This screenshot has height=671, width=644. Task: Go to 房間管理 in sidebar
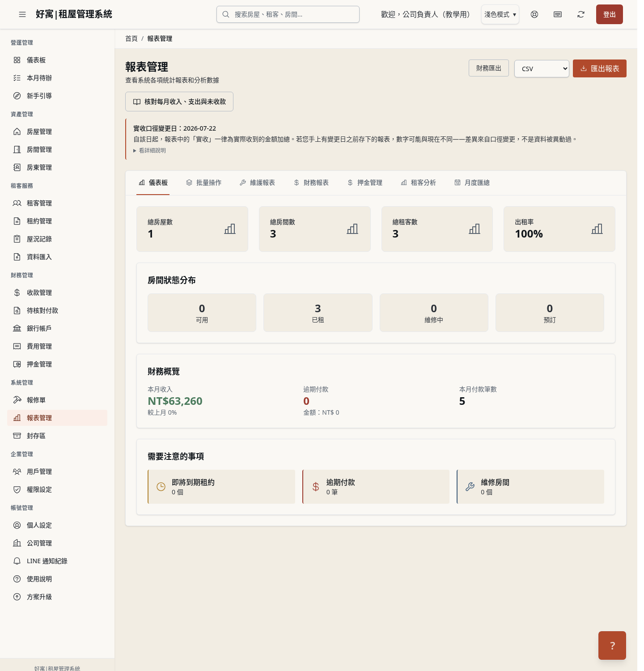57,149
